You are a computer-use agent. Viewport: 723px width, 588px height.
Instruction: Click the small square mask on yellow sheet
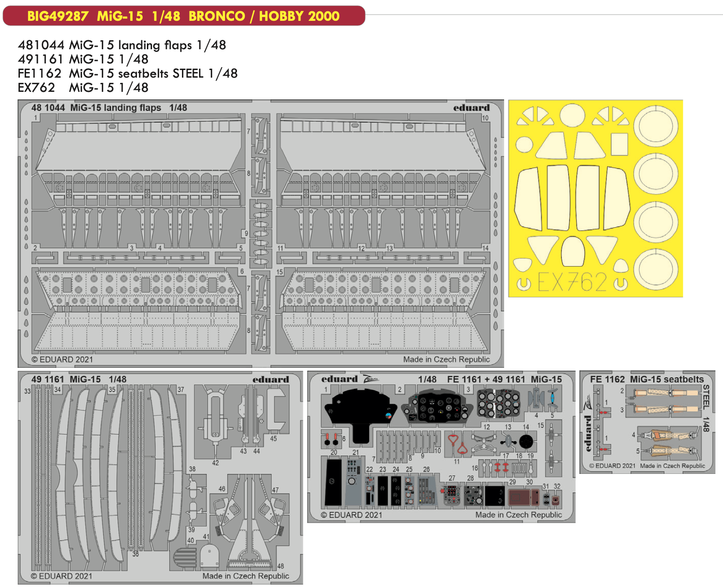[619, 144]
